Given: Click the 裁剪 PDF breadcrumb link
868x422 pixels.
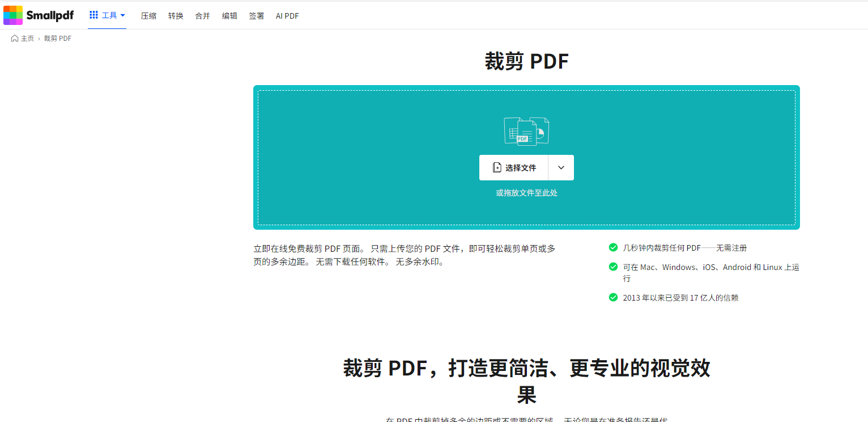Looking at the screenshot, I should [x=58, y=39].
